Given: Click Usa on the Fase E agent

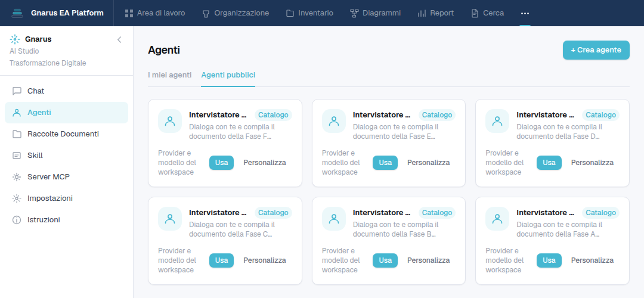Looking at the screenshot, I should 385,163.
